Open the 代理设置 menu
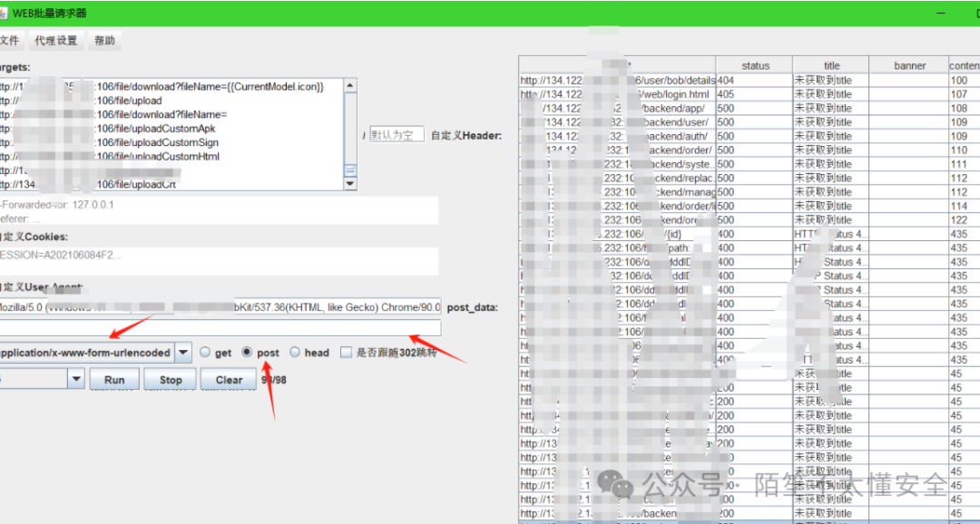This screenshot has width=980, height=524. tap(56, 41)
